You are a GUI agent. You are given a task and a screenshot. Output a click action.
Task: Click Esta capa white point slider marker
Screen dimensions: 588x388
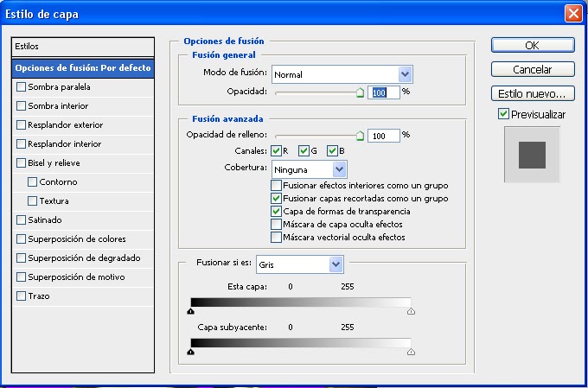click(x=411, y=311)
